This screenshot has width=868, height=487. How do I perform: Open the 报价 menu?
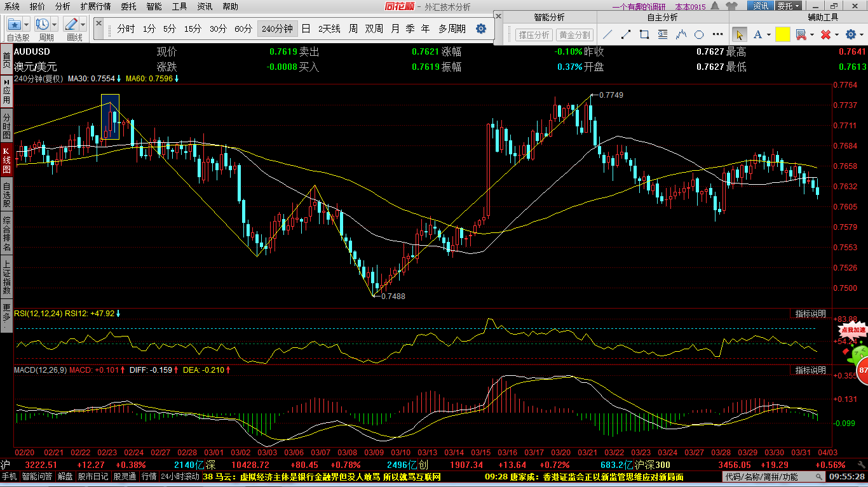pos(37,6)
